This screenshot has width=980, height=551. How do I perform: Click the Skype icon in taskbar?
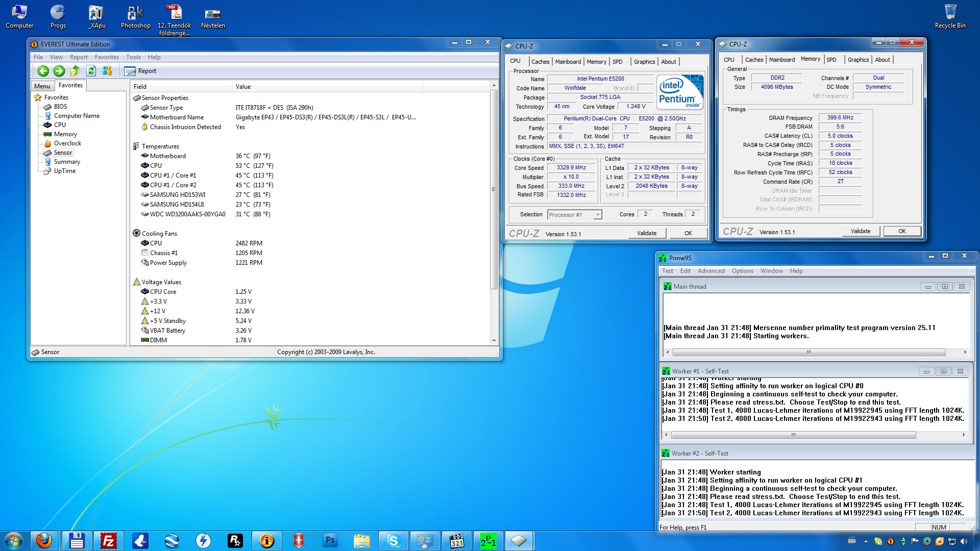393,540
